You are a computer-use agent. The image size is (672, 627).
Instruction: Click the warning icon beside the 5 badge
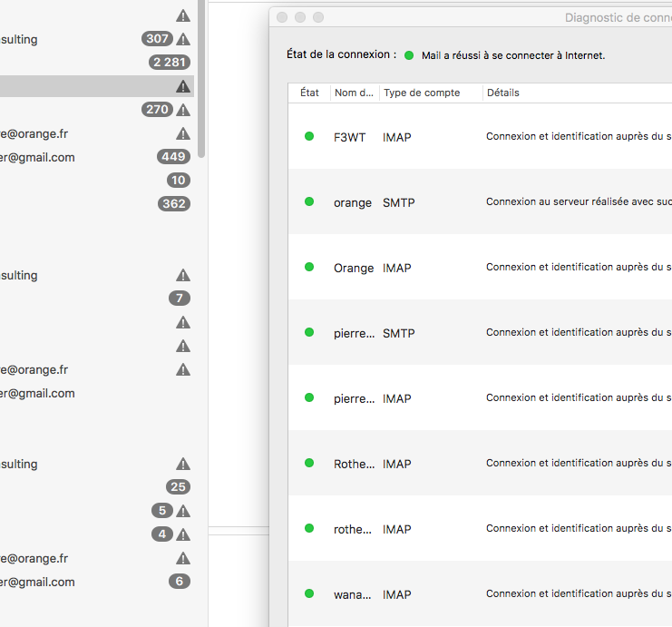[x=183, y=511]
